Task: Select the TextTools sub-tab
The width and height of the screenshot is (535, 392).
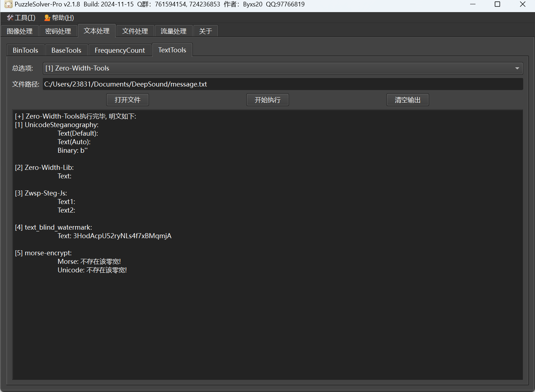Action: tap(172, 50)
